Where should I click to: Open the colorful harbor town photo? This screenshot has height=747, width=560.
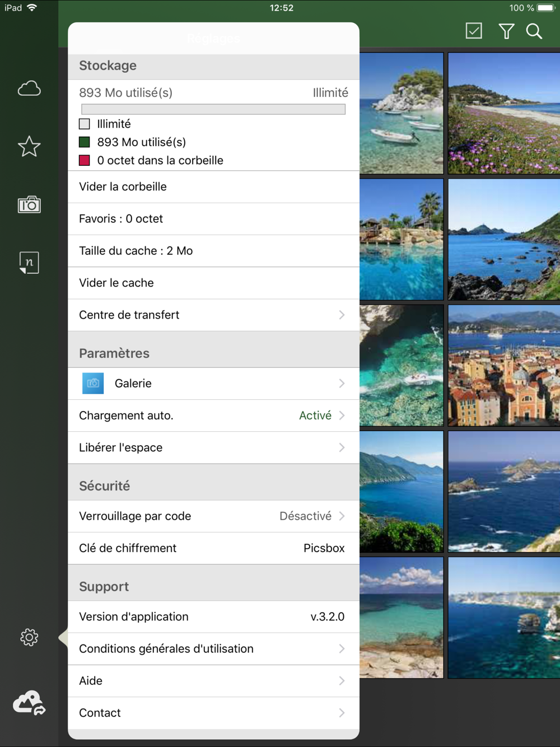pyautogui.click(x=503, y=366)
